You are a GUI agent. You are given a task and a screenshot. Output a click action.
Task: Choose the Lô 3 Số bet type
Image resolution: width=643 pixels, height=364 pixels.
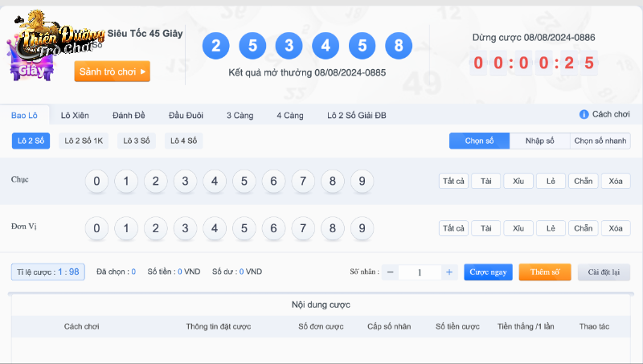(137, 141)
